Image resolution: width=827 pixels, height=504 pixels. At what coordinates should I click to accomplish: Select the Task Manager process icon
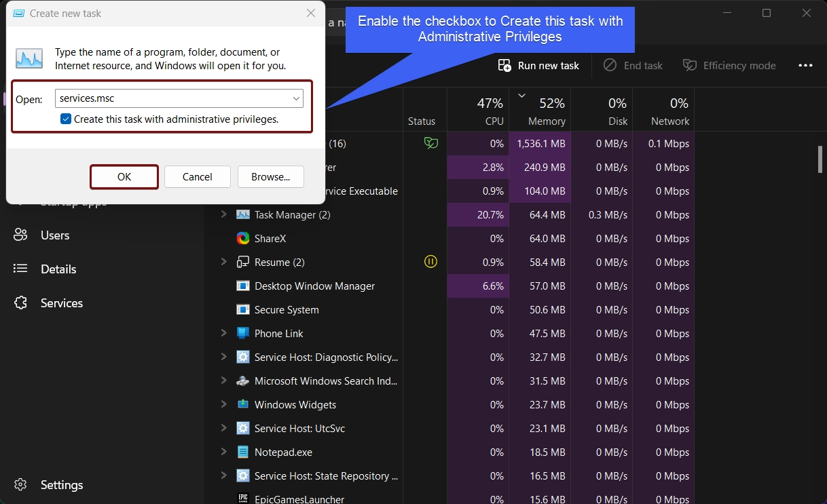click(x=243, y=215)
